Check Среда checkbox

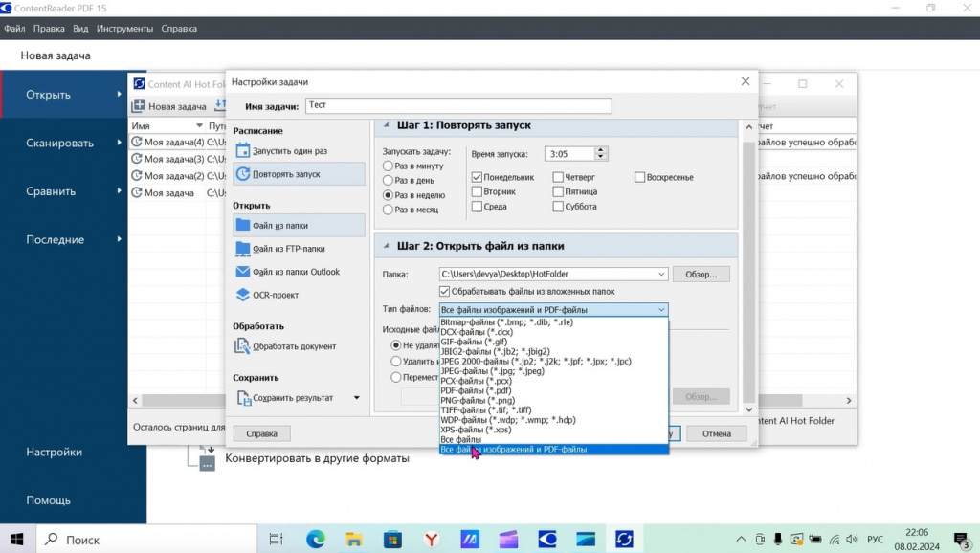coord(477,207)
